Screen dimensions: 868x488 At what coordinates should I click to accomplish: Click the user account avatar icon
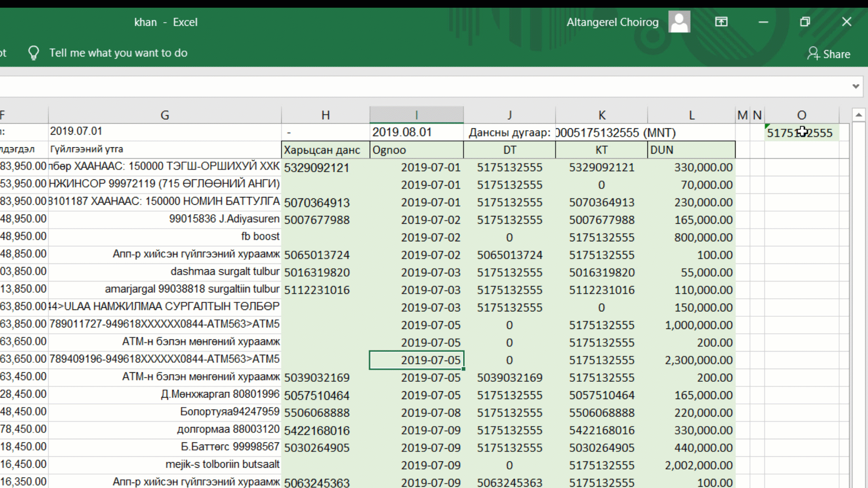point(679,22)
